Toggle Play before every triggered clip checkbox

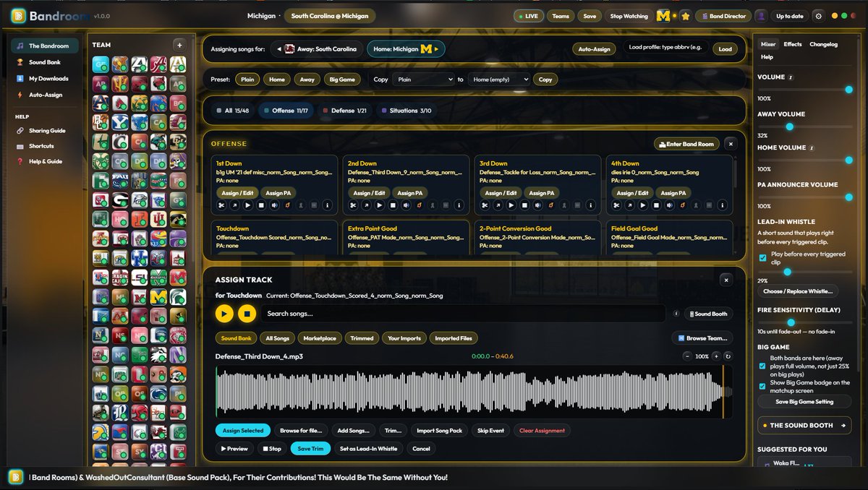(762, 258)
